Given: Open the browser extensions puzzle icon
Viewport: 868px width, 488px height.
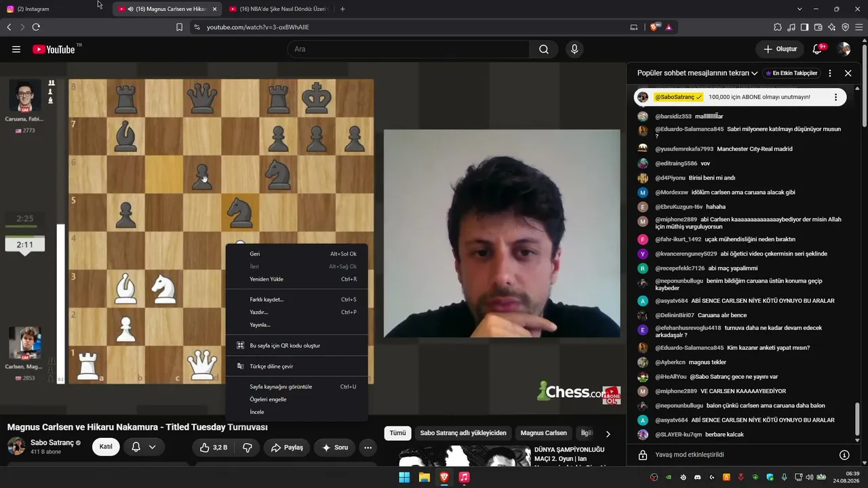Looking at the screenshot, I should 778,27.
